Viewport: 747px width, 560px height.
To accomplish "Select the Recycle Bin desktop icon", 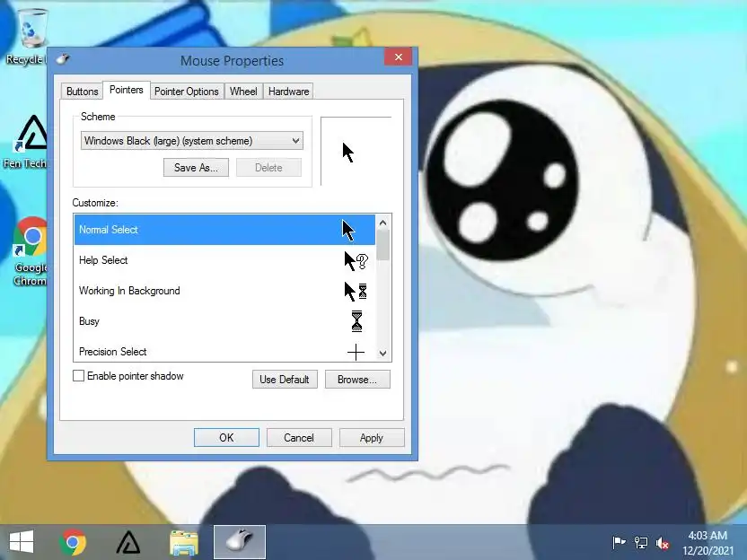I will click(29, 37).
